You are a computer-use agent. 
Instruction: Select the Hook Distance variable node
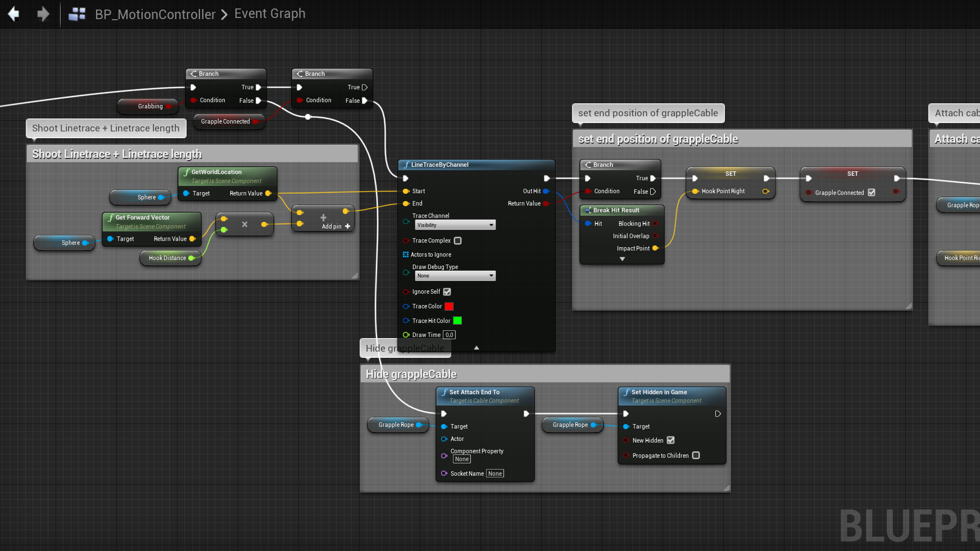(x=167, y=258)
